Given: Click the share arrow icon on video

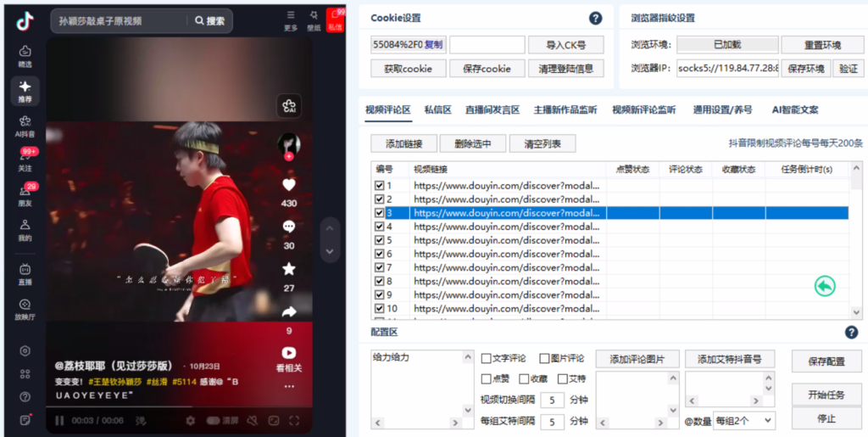Looking at the screenshot, I should 289,312.
